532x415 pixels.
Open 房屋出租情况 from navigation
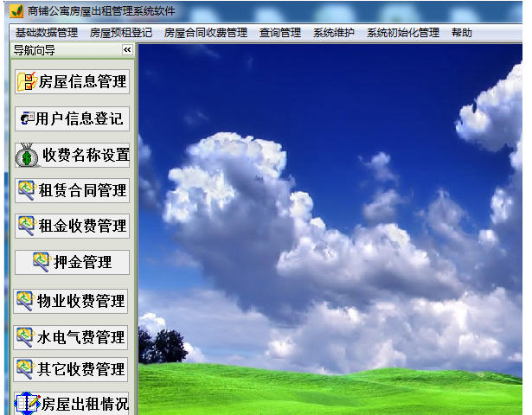point(72,404)
